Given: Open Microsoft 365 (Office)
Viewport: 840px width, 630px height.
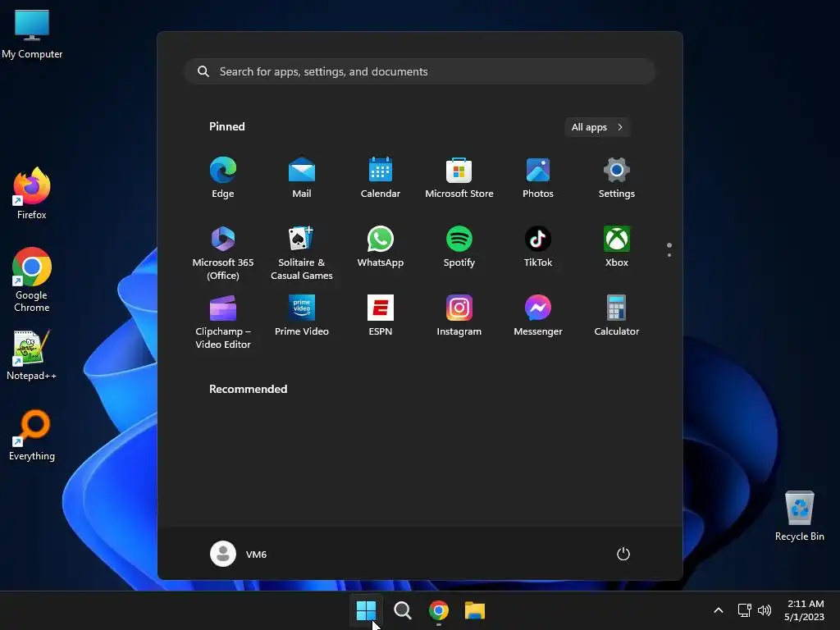Looking at the screenshot, I should coord(223,253).
